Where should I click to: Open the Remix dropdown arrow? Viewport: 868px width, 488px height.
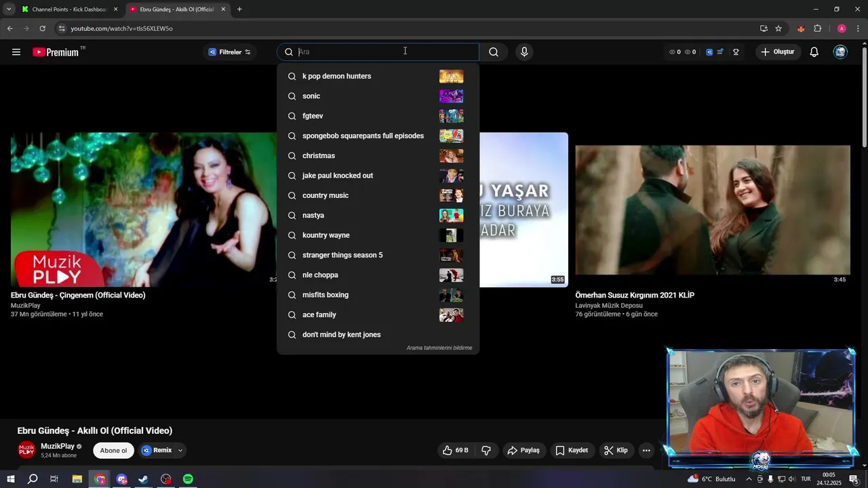tap(180, 450)
